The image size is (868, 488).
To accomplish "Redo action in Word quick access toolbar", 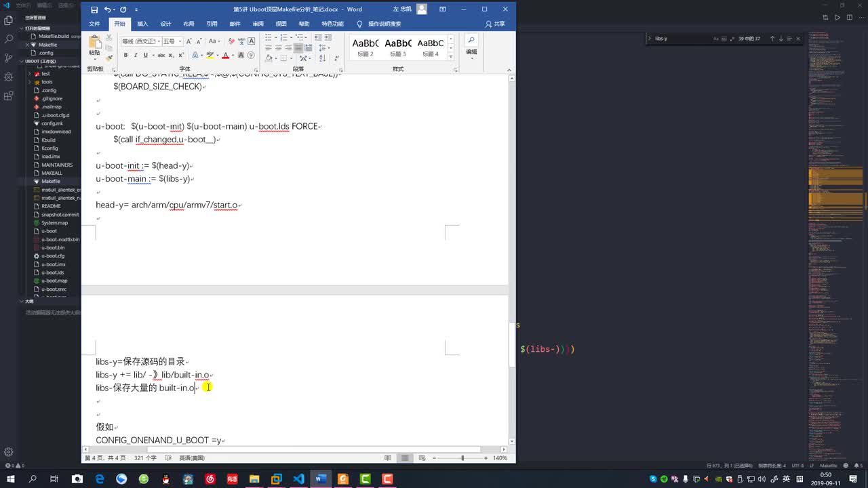I will click(123, 9).
